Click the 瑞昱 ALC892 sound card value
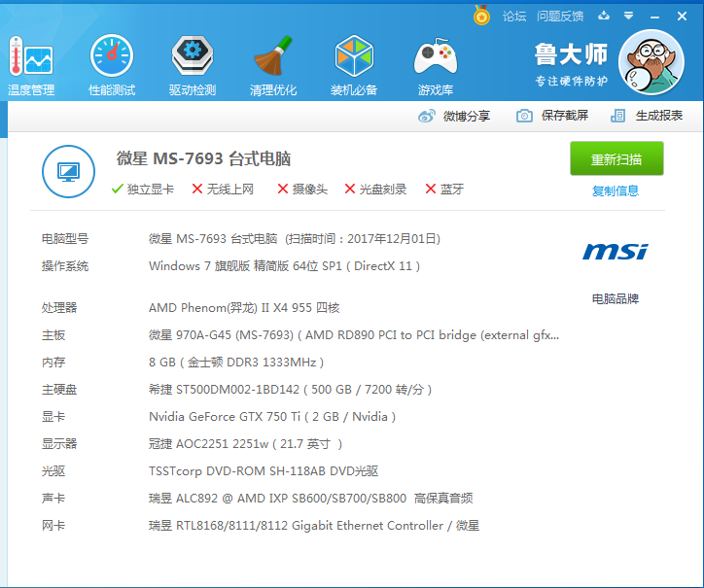The image size is (704, 588). 311,499
